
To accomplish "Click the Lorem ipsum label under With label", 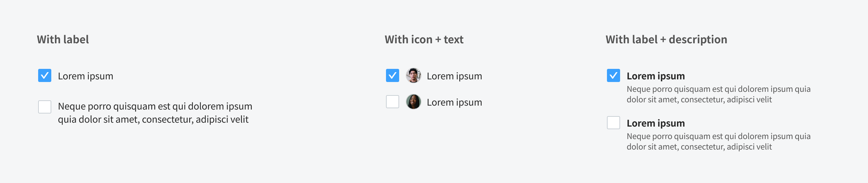I will click(x=85, y=76).
